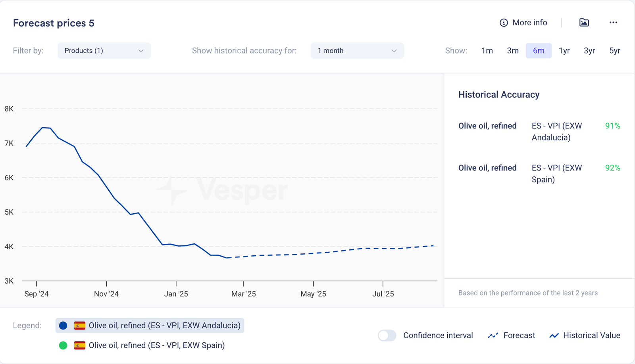Select the 5yr range option
Image resolution: width=635 pixels, height=364 pixels.
pyautogui.click(x=614, y=51)
